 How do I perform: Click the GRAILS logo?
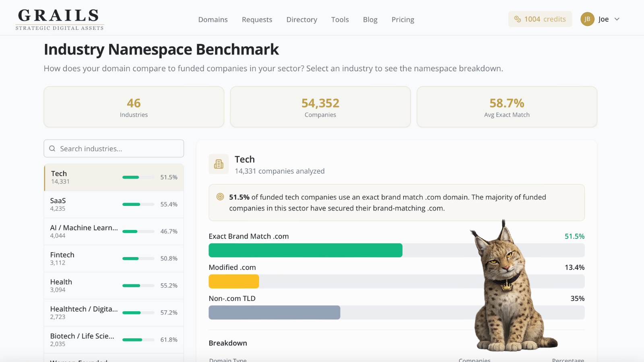pyautogui.click(x=60, y=19)
